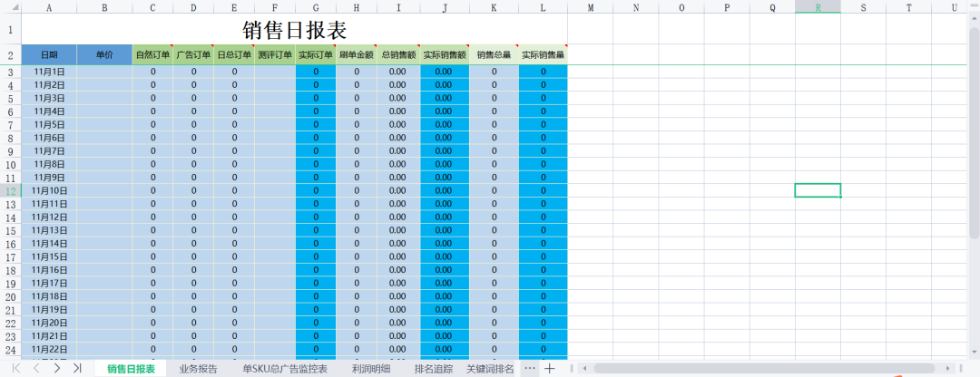The image size is (980, 377).
Task: Select the 销售总量 header cell
Action: [x=494, y=54]
